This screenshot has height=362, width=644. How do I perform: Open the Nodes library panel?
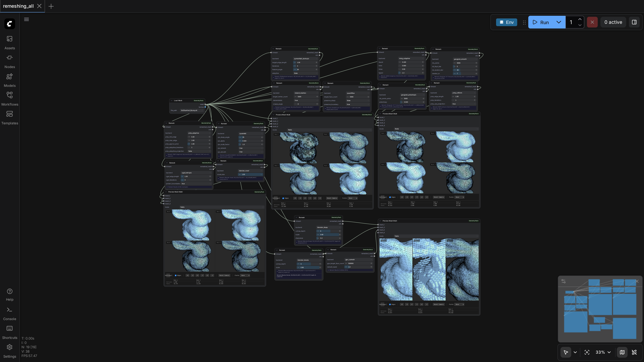coord(10,62)
